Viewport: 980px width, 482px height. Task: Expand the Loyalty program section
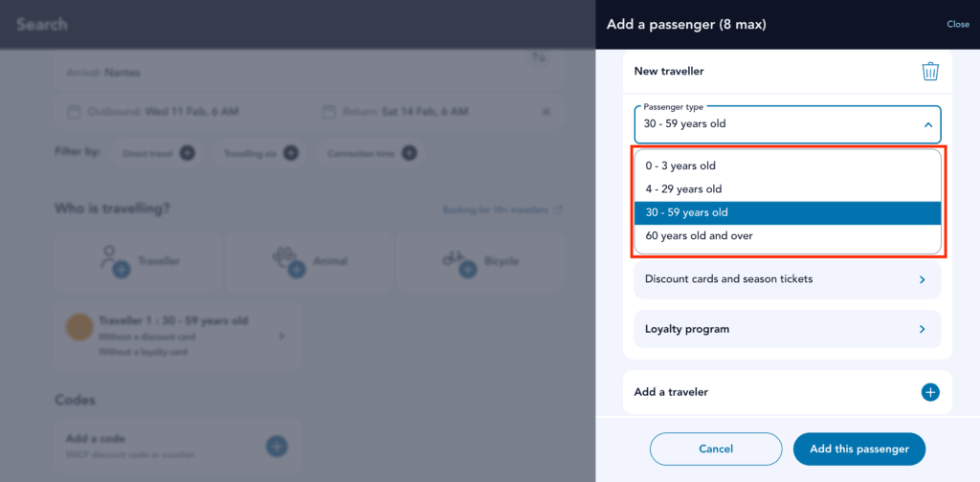pyautogui.click(x=787, y=329)
